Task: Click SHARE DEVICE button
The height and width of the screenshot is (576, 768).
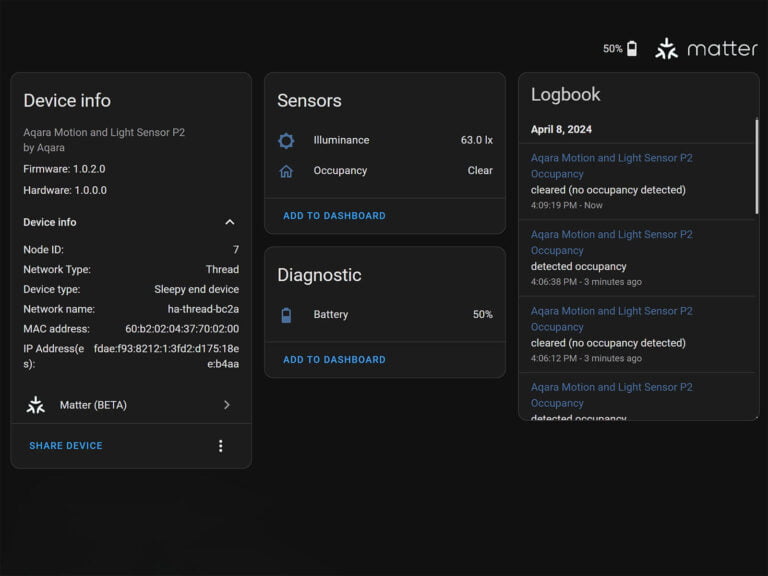Action: tap(66, 446)
